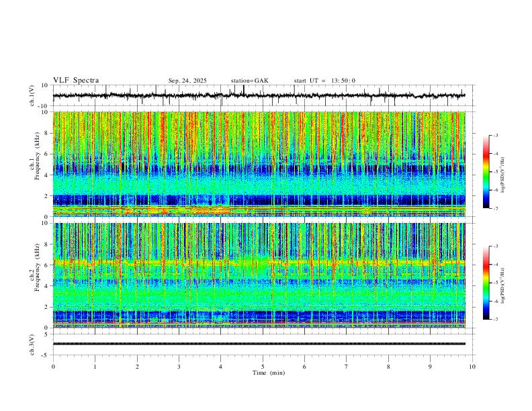Viewport: 532px width, 411px height.
Task: Click the ch.2 color scale bar
Action: pos(486,283)
